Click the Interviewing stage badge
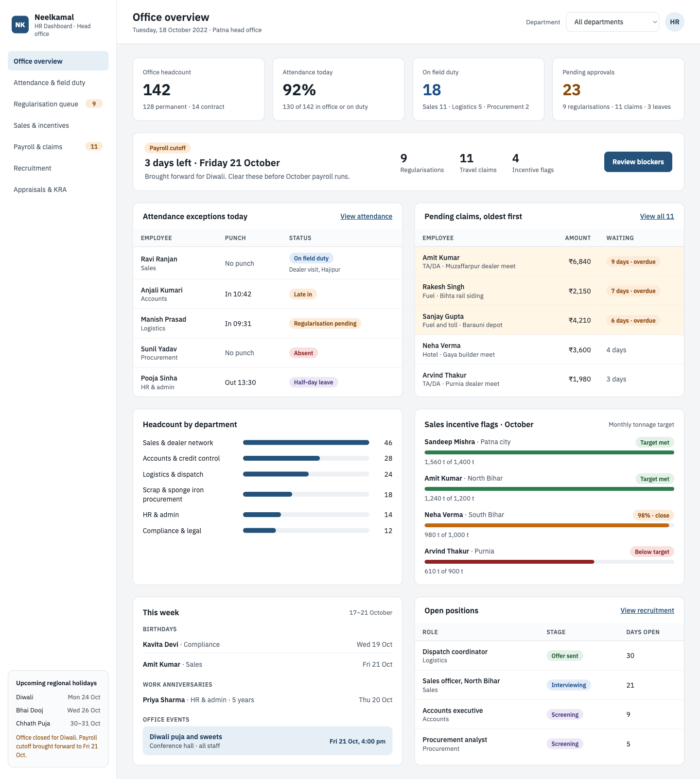This screenshot has height=779, width=700. click(x=569, y=685)
